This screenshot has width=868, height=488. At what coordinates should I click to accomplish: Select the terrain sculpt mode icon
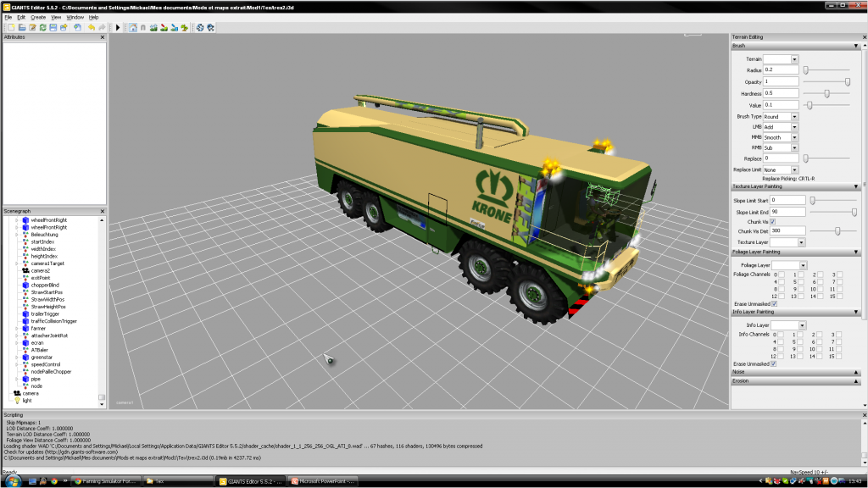click(x=153, y=27)
